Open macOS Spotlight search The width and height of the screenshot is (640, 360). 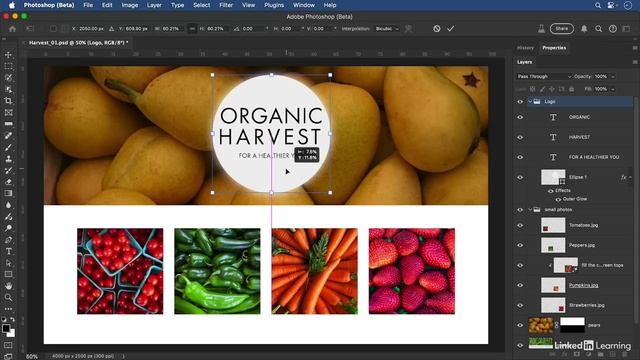click(x=598, y=5)
